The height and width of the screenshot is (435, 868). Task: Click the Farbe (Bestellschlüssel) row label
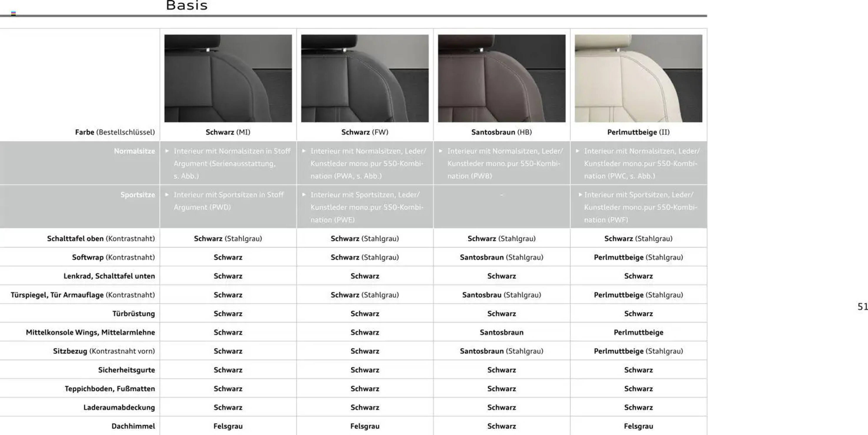click(115, 132)
